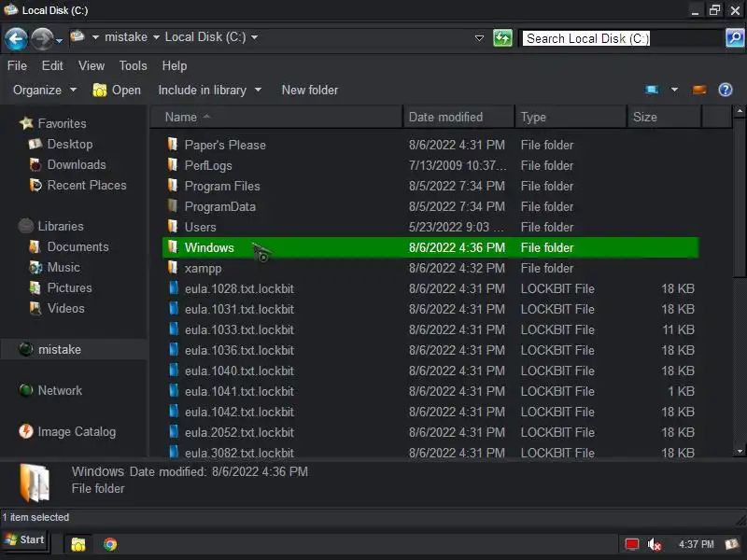Select the Program Files folder icon
This screenshot has height=560, width=747.
pos(173,185)
